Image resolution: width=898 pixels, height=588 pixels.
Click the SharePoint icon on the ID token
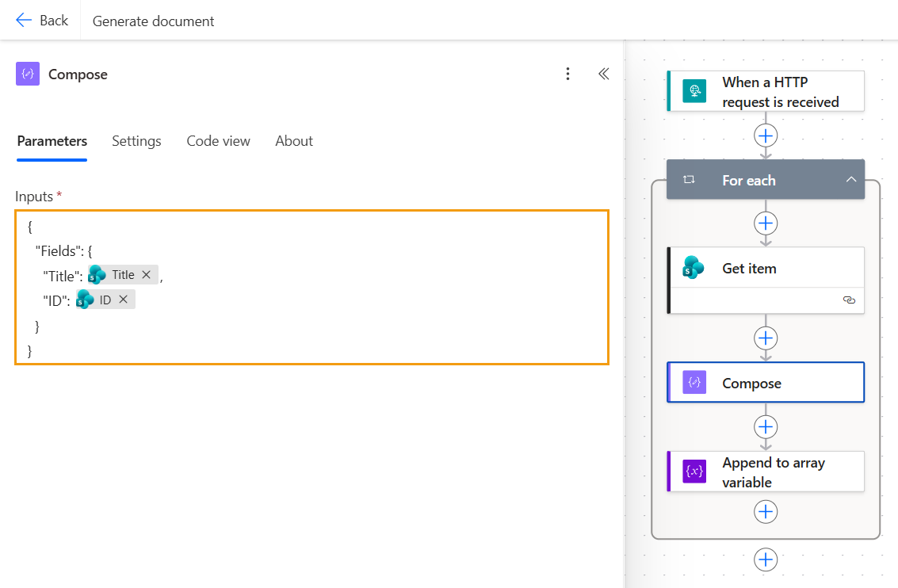coord(85,299)
